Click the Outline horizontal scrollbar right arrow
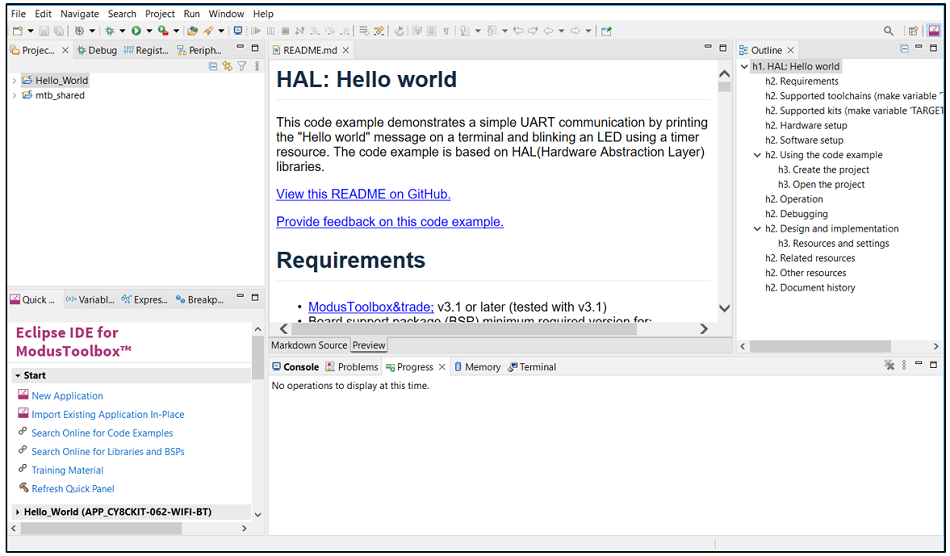 (936, 346)
